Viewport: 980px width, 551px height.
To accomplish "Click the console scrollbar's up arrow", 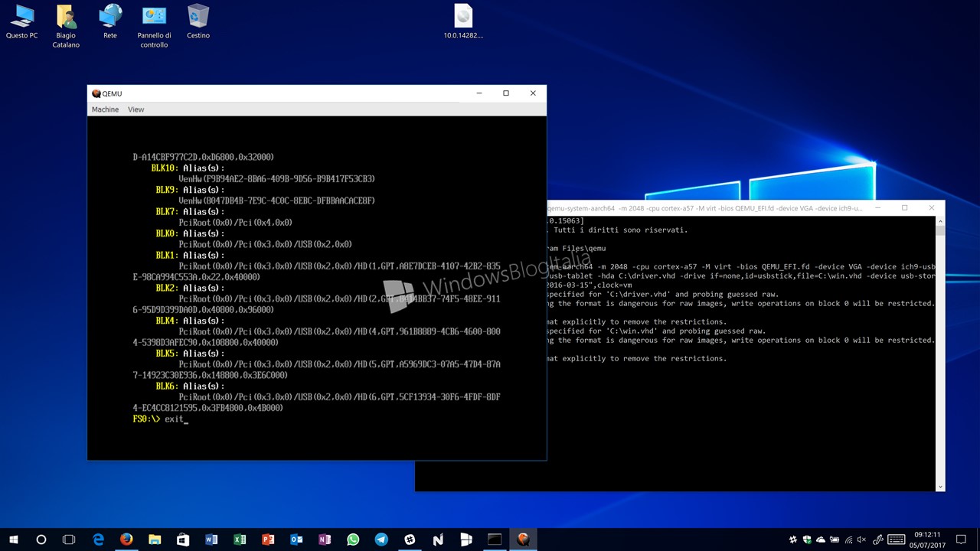I will [941, 220].
